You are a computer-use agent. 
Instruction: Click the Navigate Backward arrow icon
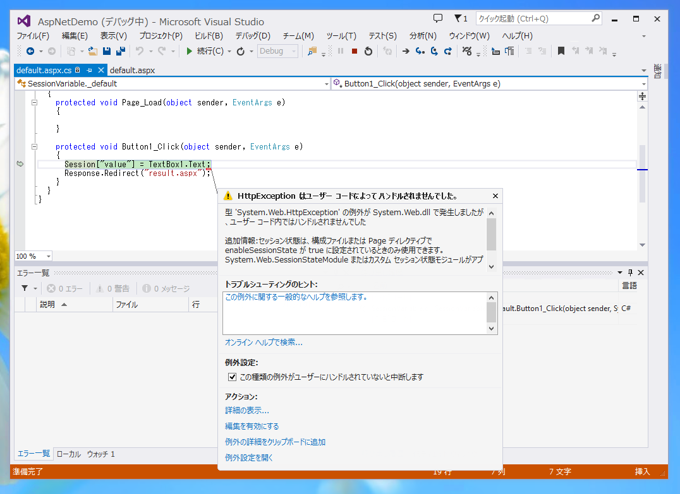[30, 51]
